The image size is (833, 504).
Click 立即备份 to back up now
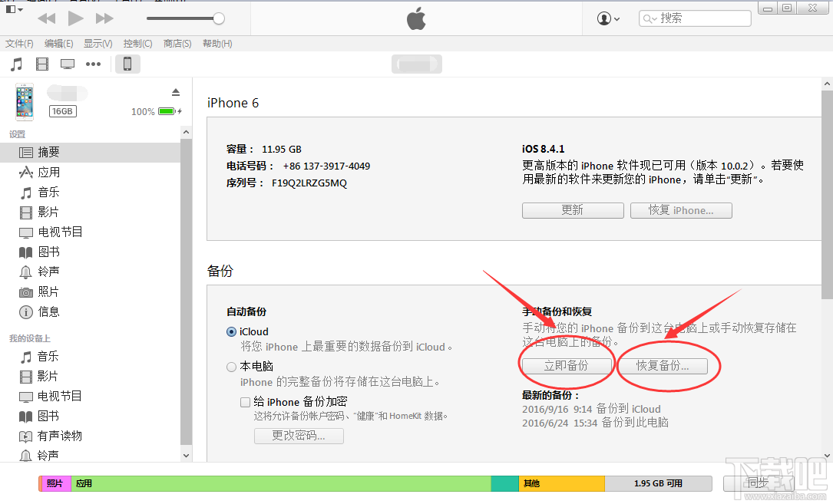click(566, 366)
